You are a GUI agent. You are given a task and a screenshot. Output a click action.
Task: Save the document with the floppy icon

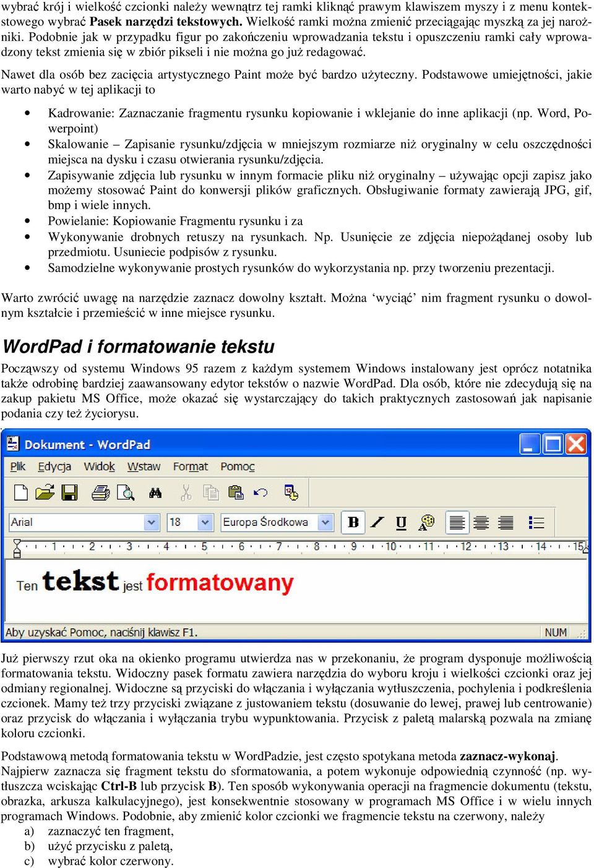69,492
